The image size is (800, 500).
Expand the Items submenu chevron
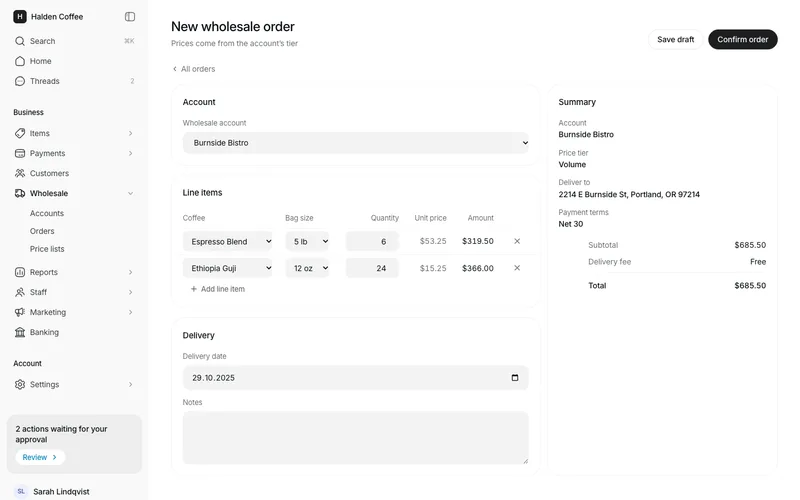click(131, 133)
